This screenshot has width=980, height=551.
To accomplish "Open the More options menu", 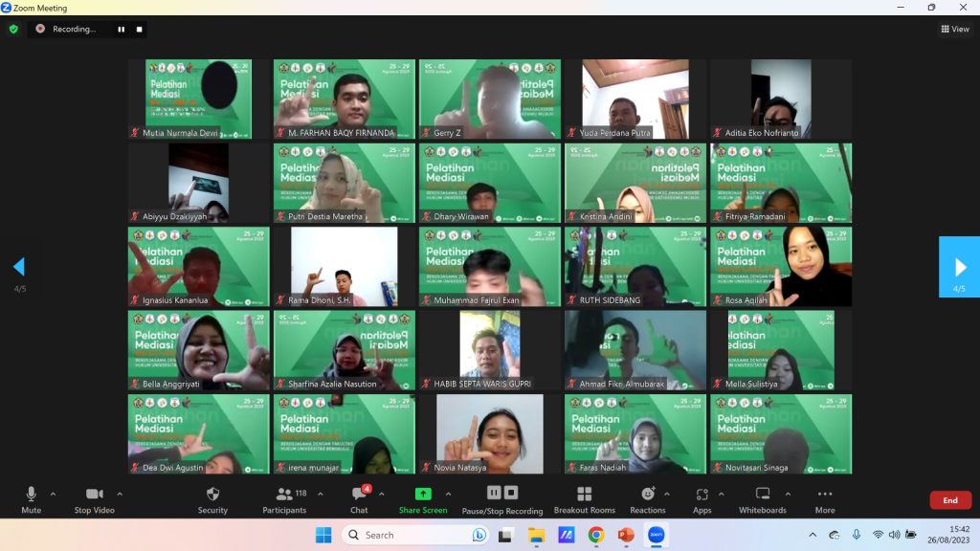I will (x=825, y=498).
